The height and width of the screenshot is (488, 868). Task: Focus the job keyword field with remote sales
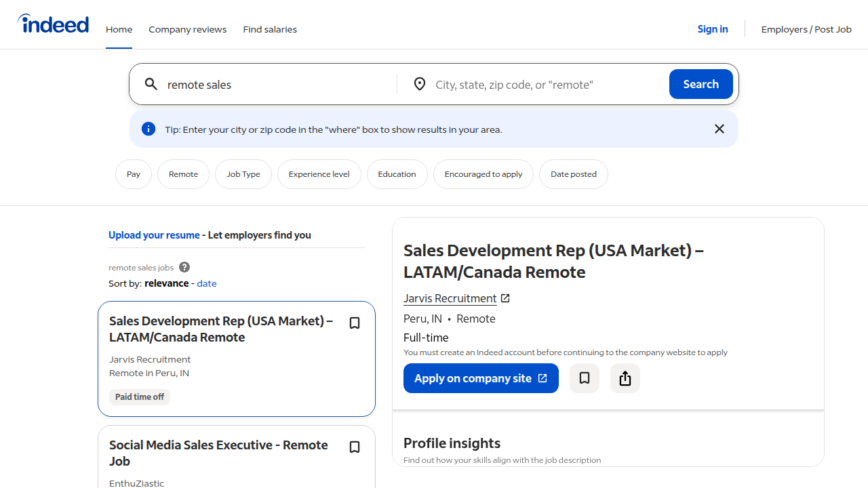click(278, 84)
